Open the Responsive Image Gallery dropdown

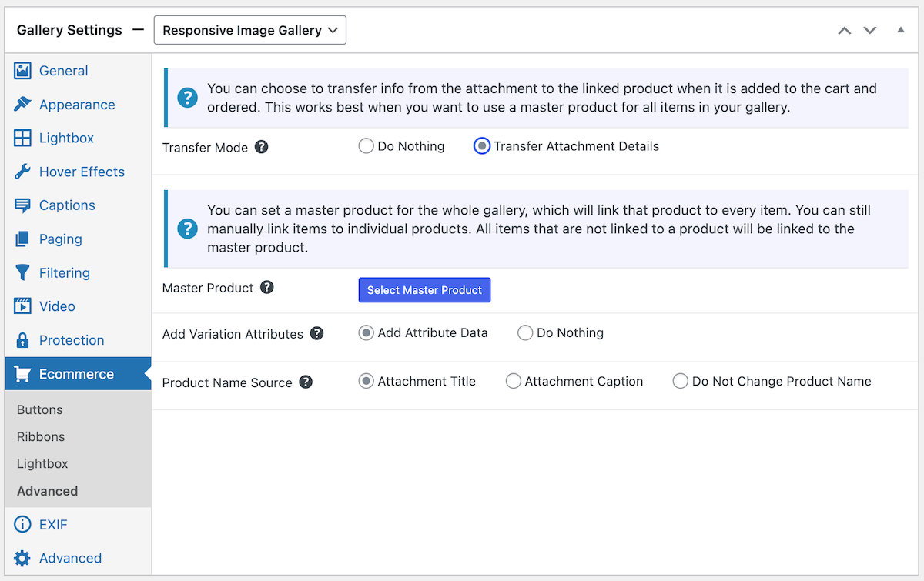tap(250, 31)
